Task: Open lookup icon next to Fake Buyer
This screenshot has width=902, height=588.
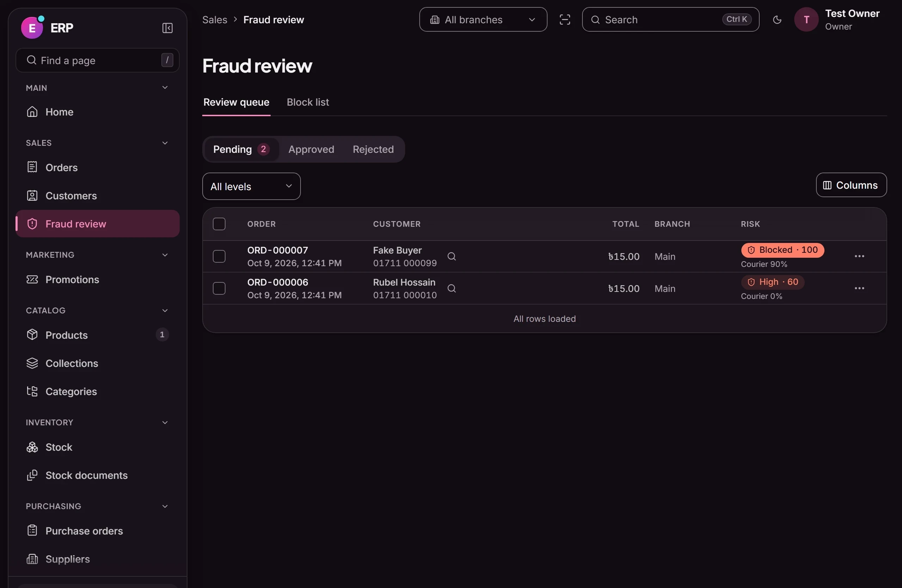Action: [451, 256]
